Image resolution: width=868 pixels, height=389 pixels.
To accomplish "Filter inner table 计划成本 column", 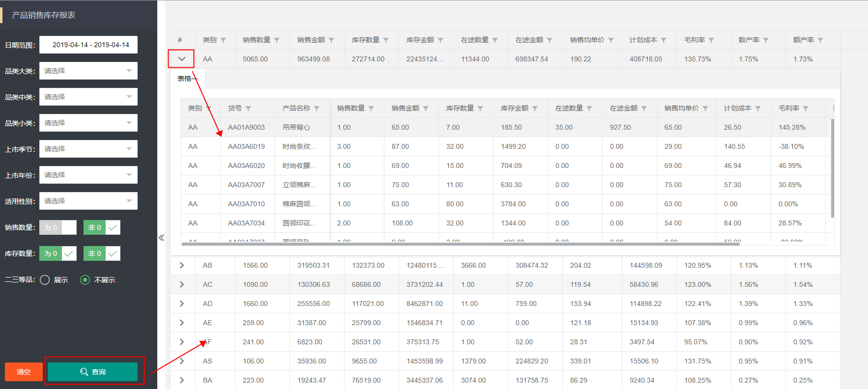I will (x=758, y=109).
